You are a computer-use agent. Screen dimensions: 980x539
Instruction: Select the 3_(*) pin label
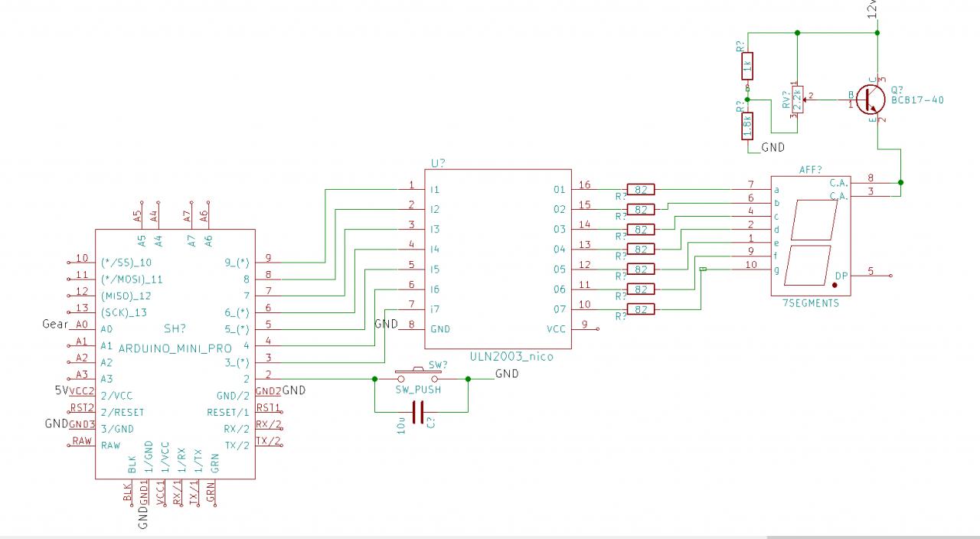click(x=237, y=362)
